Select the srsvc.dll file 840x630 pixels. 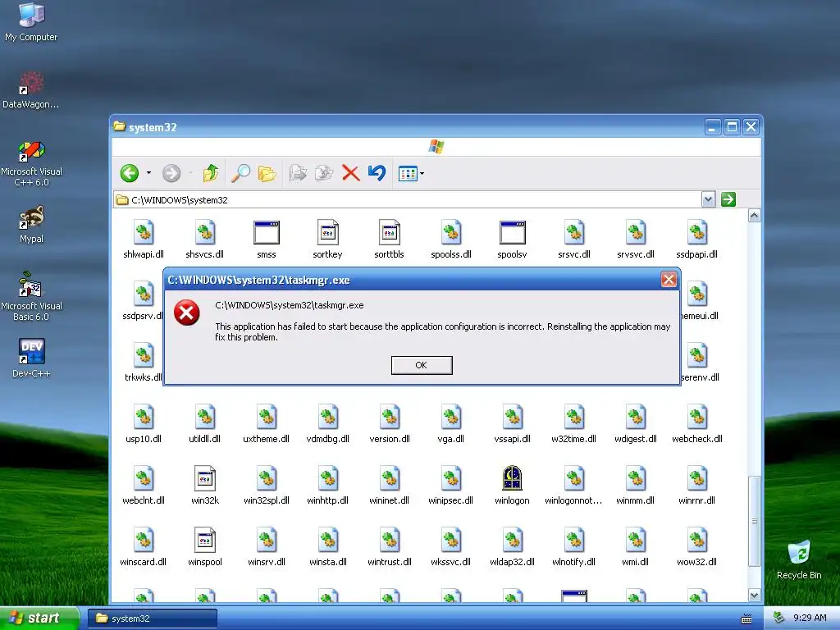tap(573, 240)
